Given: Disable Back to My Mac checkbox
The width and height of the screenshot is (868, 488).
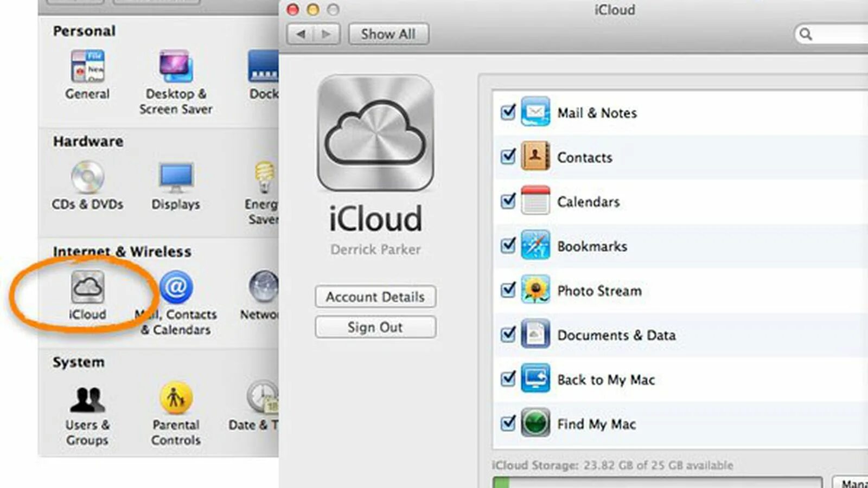Looking at the screenshot, I should (x=508, y=378).
